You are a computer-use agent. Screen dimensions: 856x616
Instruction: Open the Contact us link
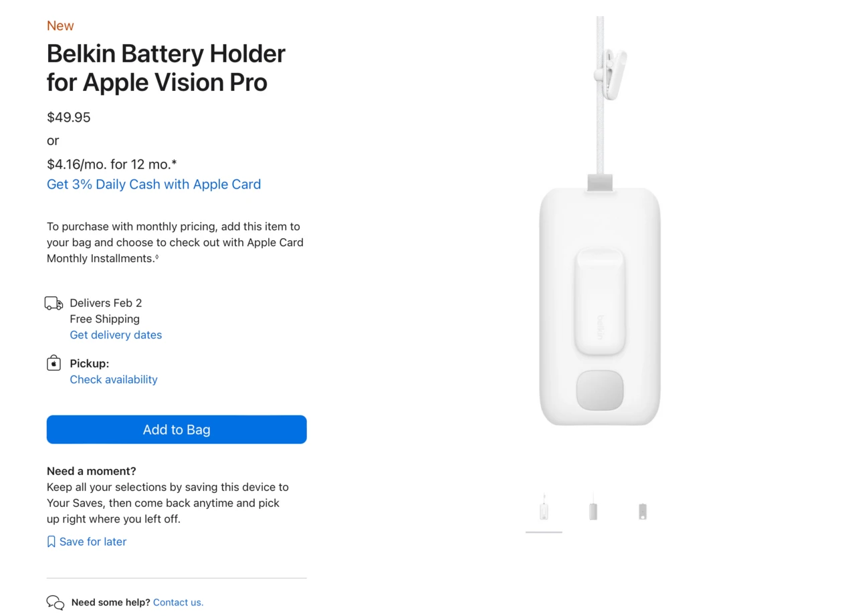click(178, 603)
